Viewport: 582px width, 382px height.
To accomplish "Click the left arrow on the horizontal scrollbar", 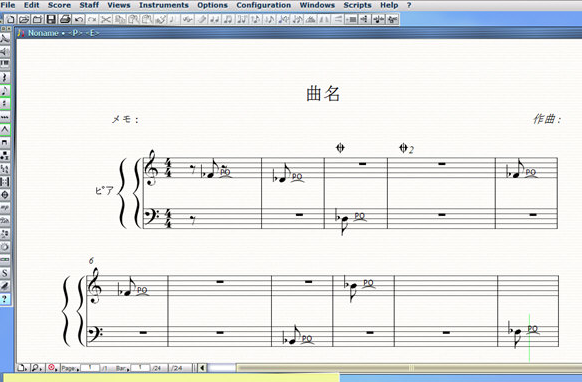I will pos(202,368).
